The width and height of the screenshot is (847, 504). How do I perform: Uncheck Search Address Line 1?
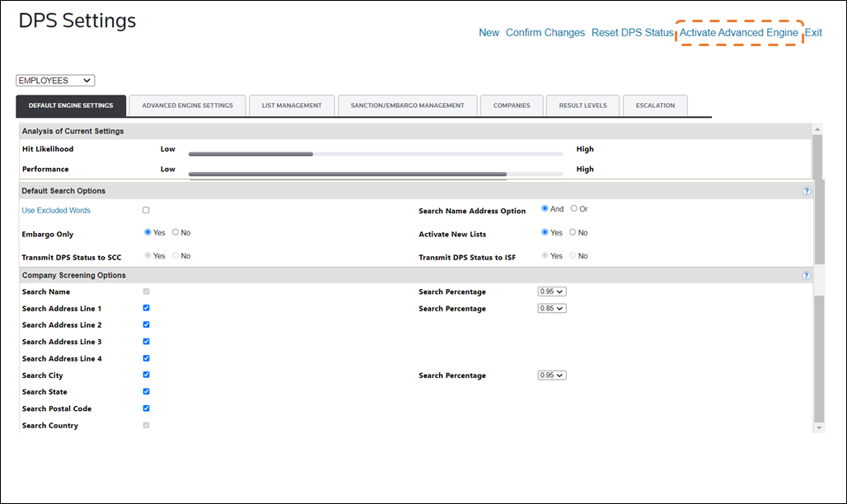tap(147, 308)
